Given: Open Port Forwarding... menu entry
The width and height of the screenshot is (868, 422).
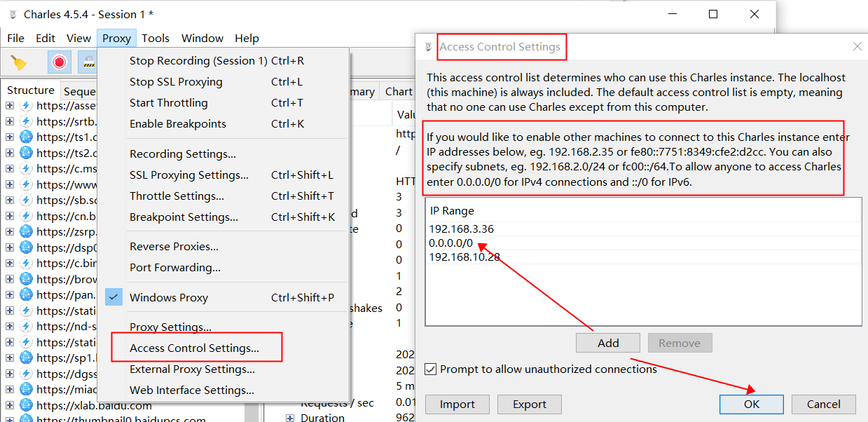Looking at the screenshot, I should point(175,267).
